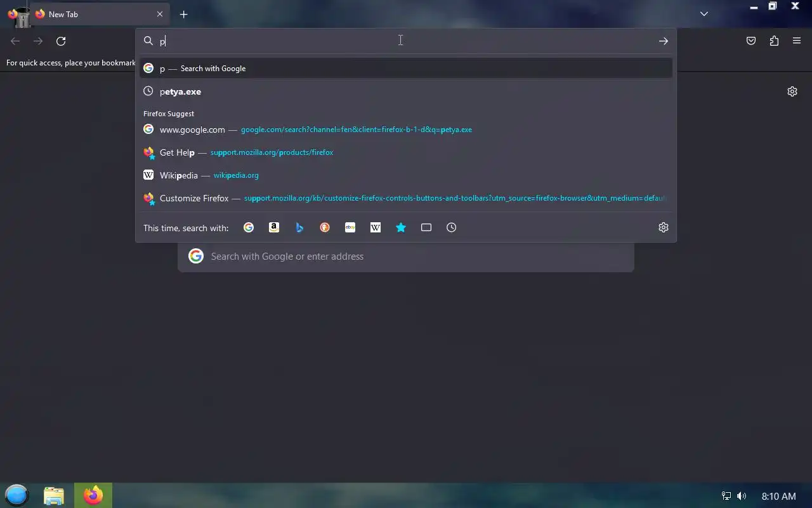Search history using the clock icon
This screenshot has width=812, height=508.
tap(452, 227)
